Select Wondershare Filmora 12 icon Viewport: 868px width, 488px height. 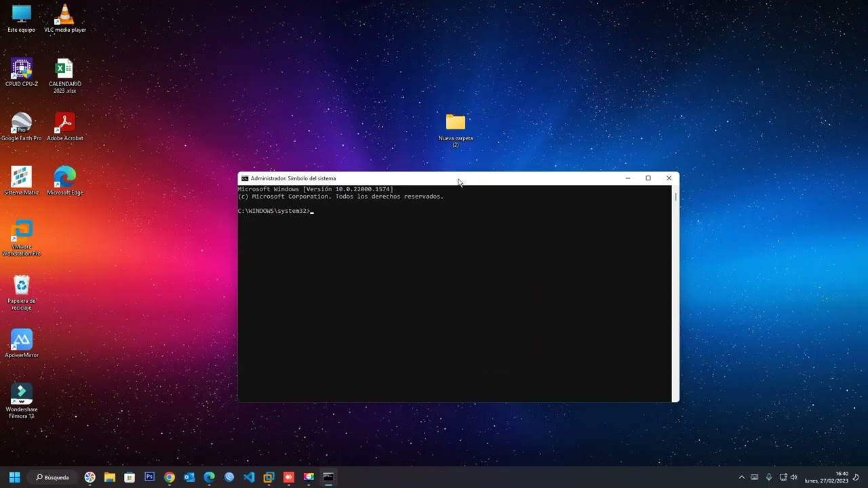tap(22, 401)
